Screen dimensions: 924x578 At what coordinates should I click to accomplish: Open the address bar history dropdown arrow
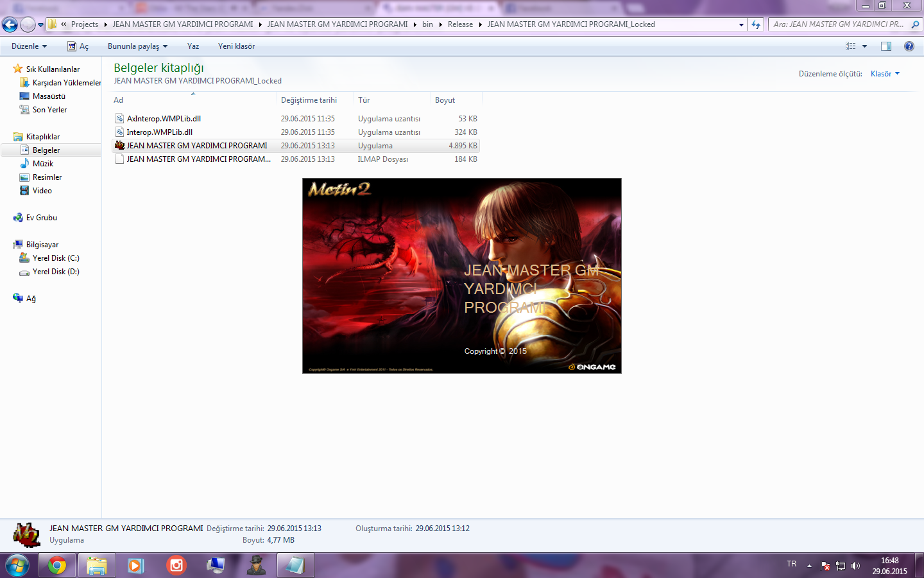741,25
